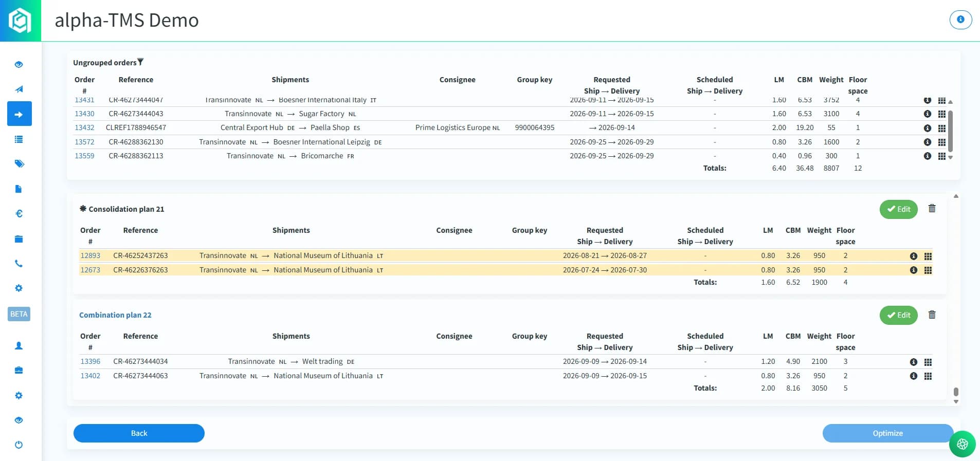Open the info button in the header

(960, 20)
